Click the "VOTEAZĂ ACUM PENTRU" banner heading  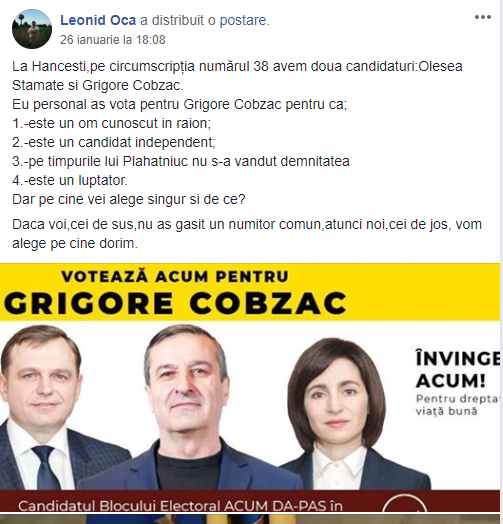coord(175,277)
